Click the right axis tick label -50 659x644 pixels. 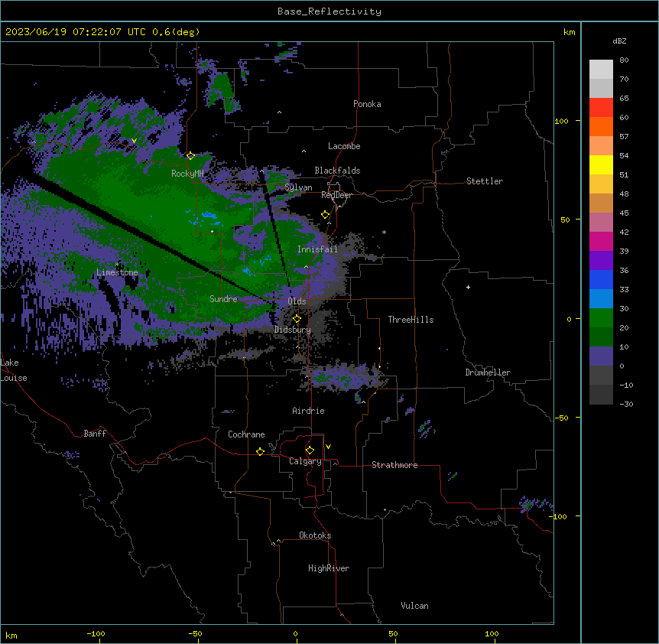(x=561, y=418)
